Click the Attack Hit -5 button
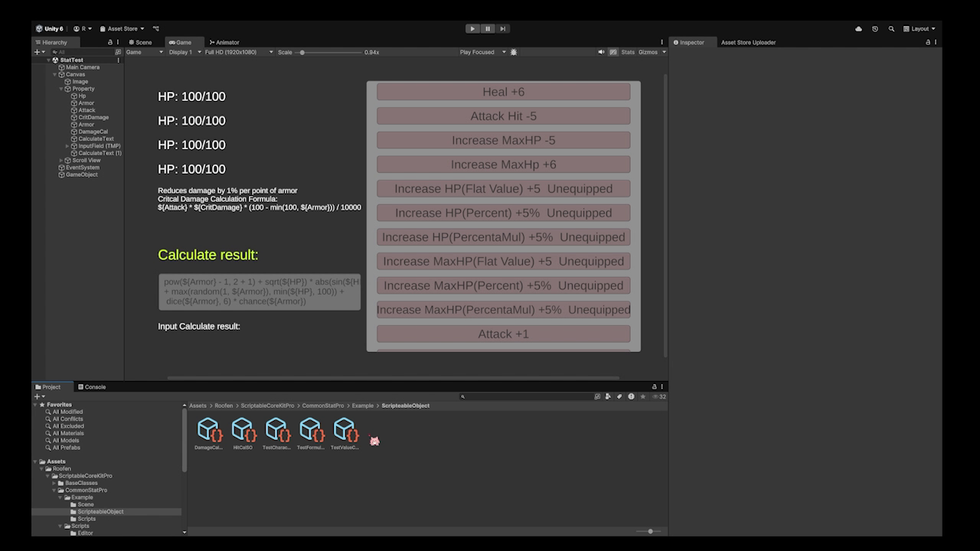The image size is (980, 551). click(x=504, y=116)
